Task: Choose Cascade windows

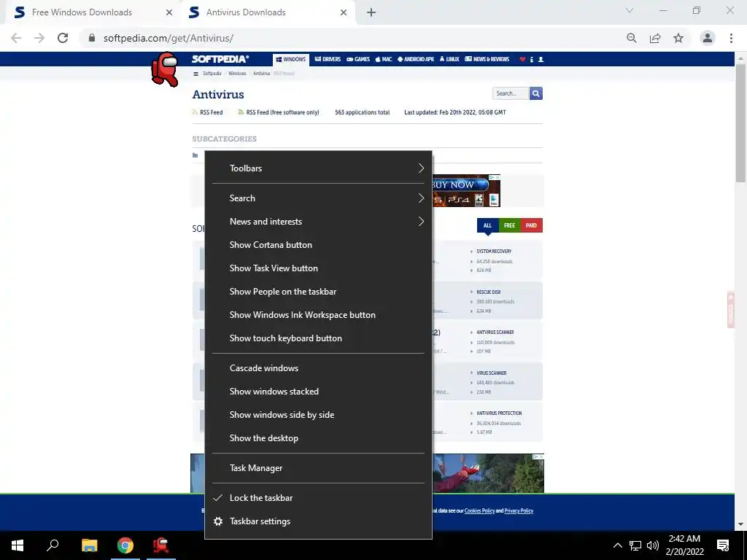Action: pyautogui.click(x=318, y=368)
